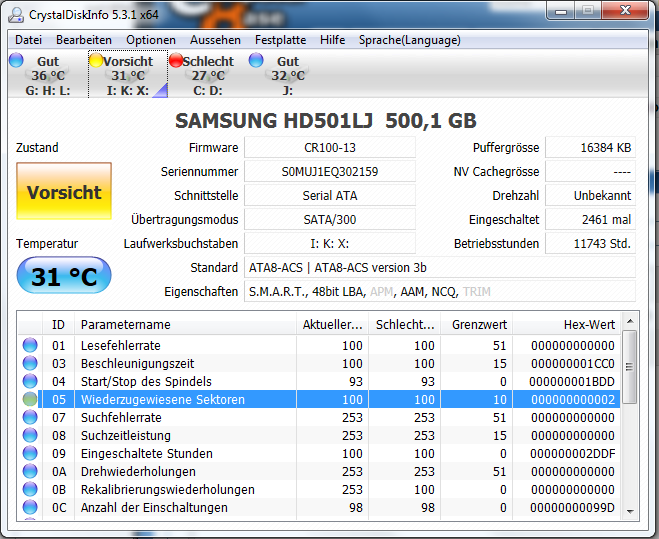The width and height of the screenshot is (659, 539).
Task: Select the Eingeschaltete Stunden row
Action: click(x=319, y=454)
